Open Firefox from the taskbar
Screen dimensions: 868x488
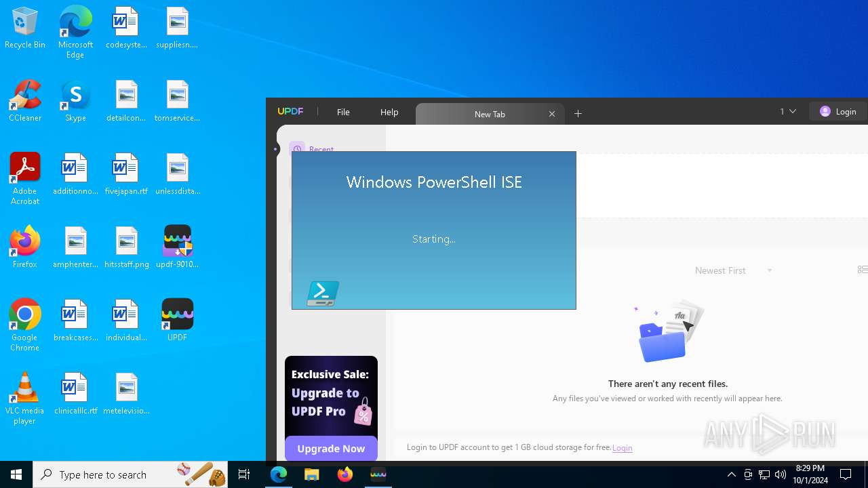pos(345,474)
